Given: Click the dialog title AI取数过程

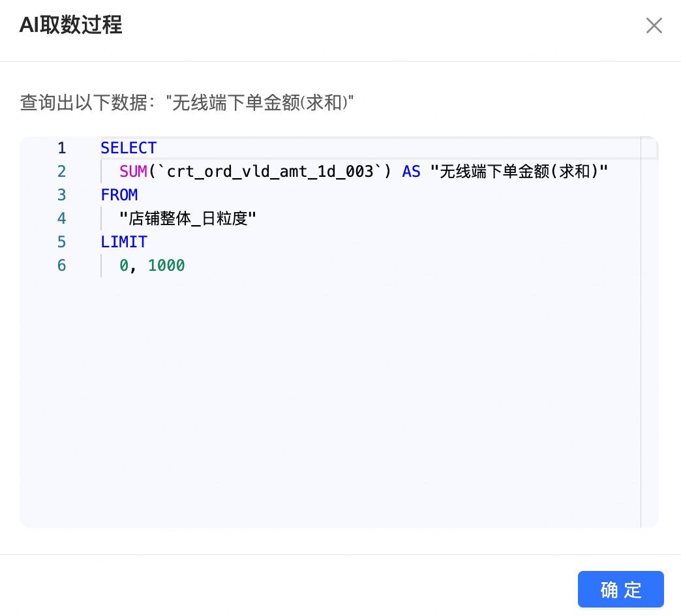Looking at the screenshot, I should [x=71, y=25].
